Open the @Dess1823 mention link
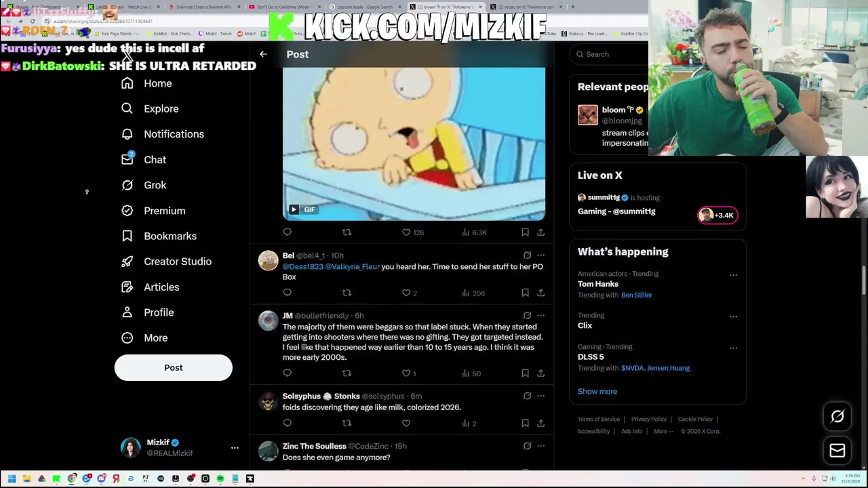The height and width of the screenshot is (488, 868). pos(302,267)
